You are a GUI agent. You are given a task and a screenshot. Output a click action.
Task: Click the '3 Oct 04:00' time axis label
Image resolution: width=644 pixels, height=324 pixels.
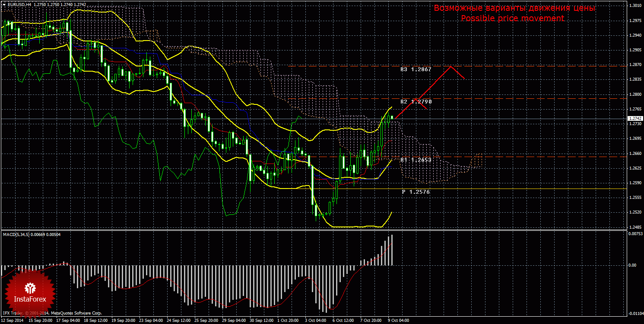pos(316,321)
